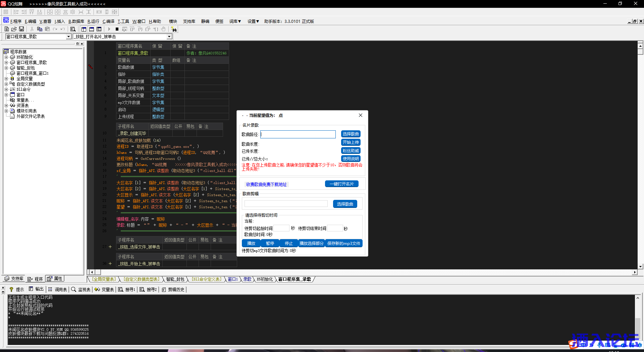Click the binoculars help search icon
This screenshot has width=644, height=352.
(174, 29)
